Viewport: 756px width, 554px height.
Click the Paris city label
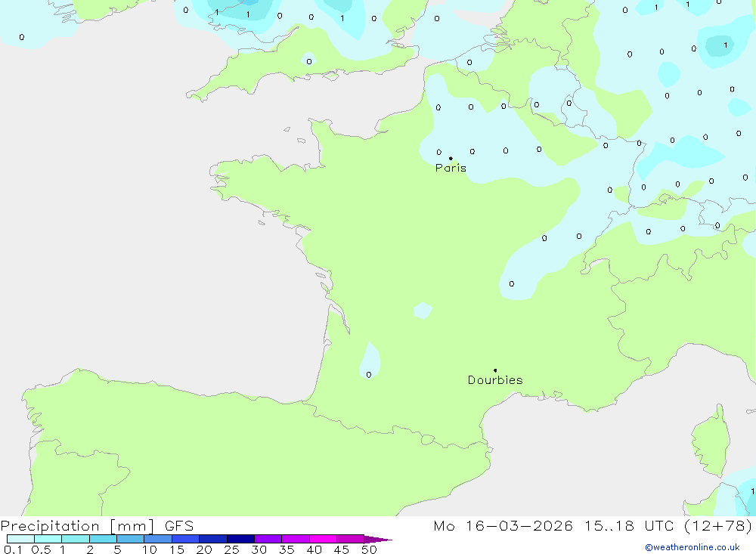[451, 168]
